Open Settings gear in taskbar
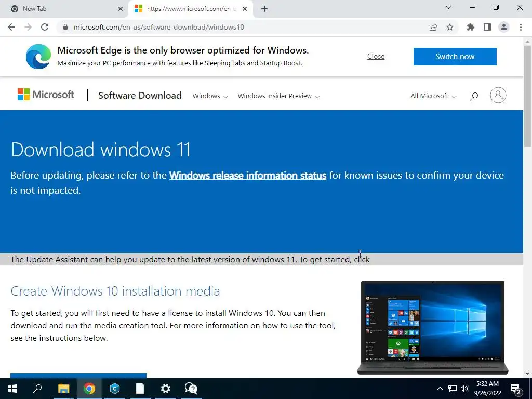Screen dimensions: 532x399 tap(166, 389)
